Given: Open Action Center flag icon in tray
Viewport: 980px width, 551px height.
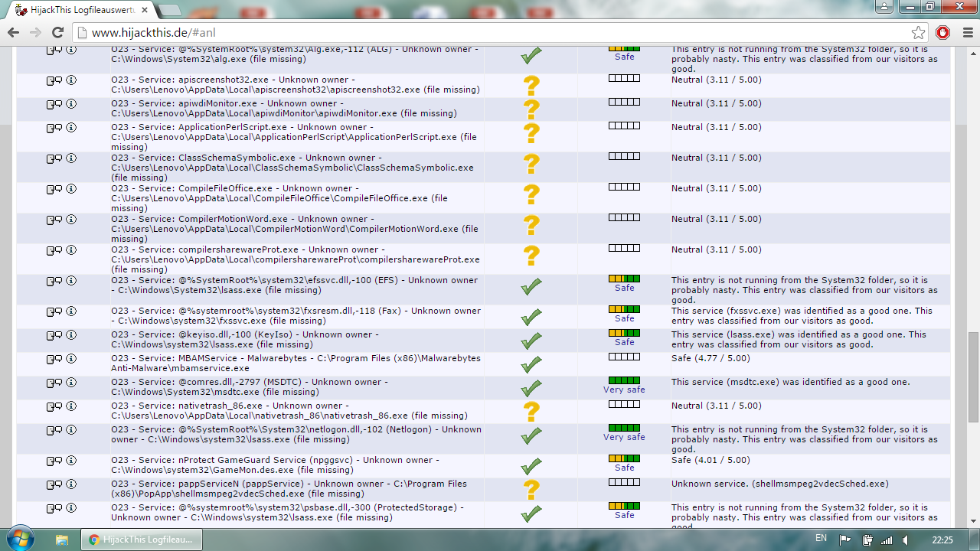Looking at the screenshot, I should [845, 540].
